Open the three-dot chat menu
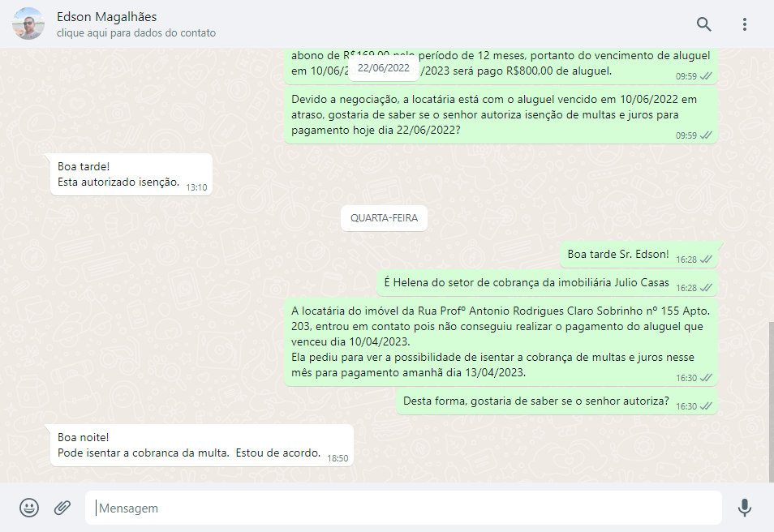 745,24
